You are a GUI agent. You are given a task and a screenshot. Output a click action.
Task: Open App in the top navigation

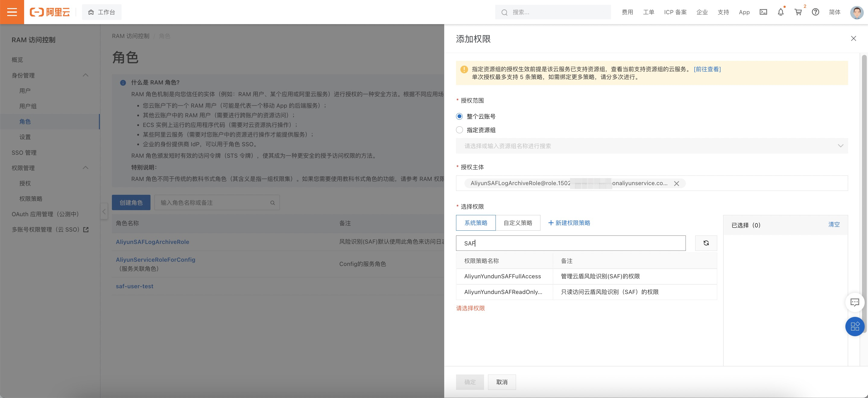coord(744,12)
